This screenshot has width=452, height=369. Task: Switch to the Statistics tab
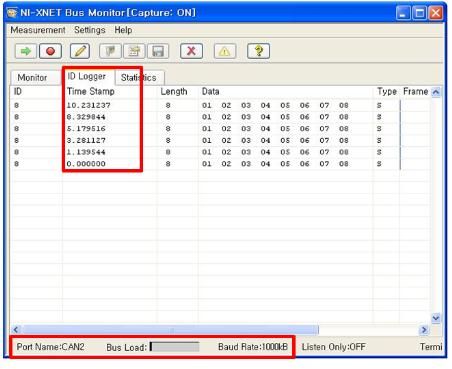point(139,78)
